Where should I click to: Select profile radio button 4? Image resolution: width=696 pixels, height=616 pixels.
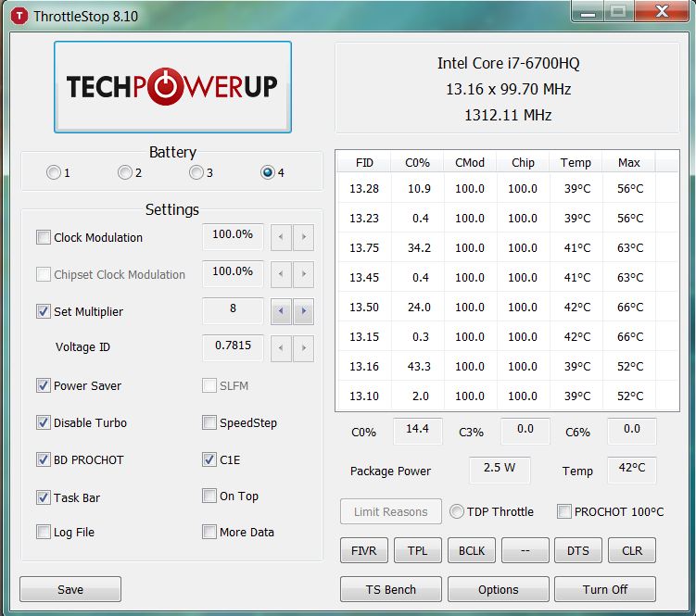point(268,172)
